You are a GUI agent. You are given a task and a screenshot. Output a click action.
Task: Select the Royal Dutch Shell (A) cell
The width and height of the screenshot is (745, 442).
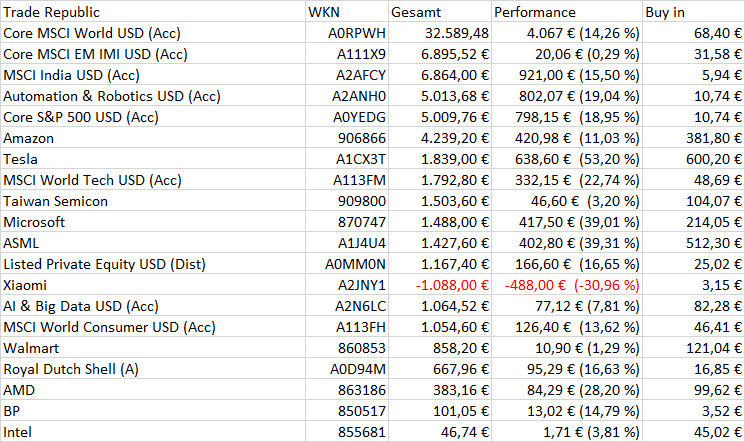[152, 369]
